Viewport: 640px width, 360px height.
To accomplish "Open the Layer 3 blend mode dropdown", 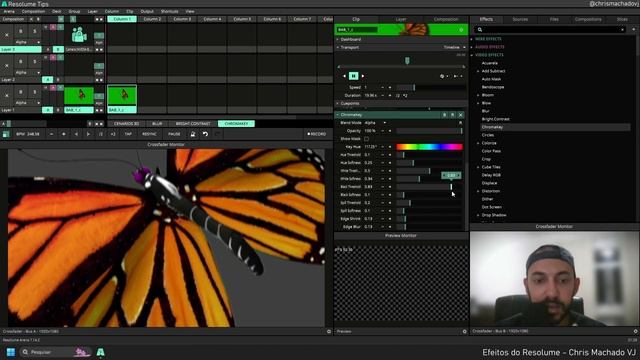I will coord(27,42).
